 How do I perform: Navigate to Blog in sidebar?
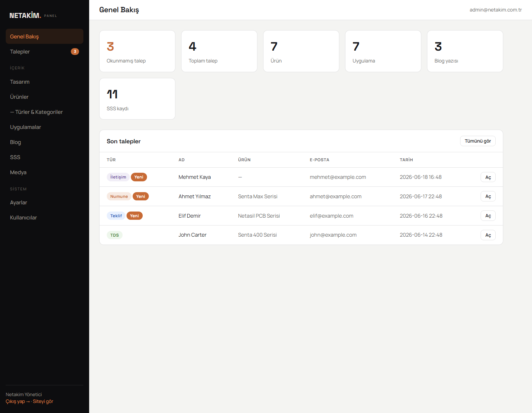coord(45,142)
